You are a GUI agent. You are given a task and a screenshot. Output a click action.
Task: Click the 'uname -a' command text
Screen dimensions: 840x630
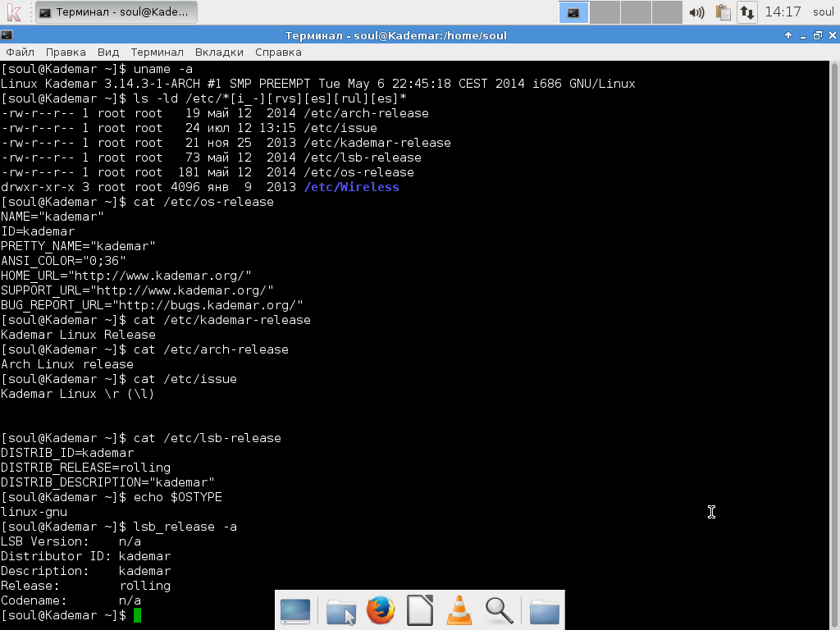tap(163, 69)
